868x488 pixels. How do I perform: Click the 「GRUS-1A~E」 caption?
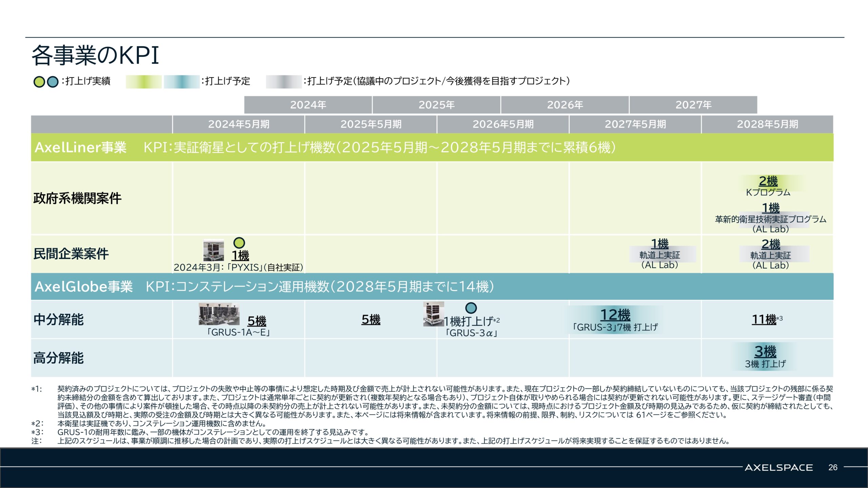[239, 332]
